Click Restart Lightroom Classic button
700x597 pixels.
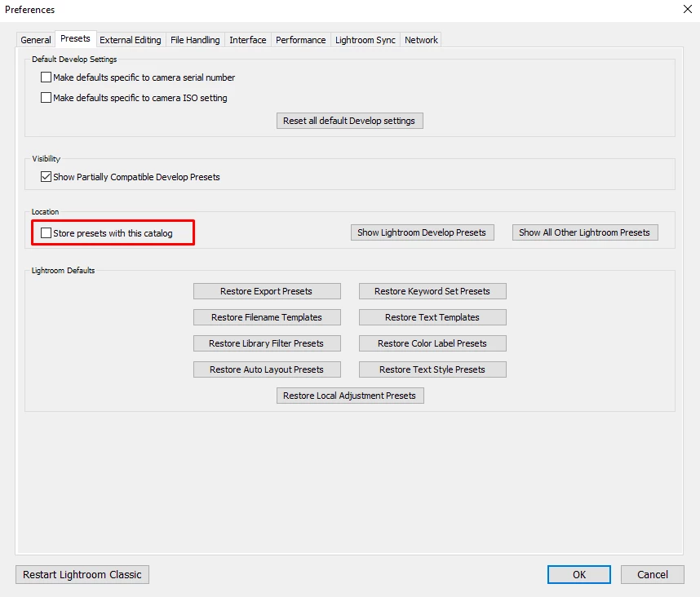click(x=82, y=574)
